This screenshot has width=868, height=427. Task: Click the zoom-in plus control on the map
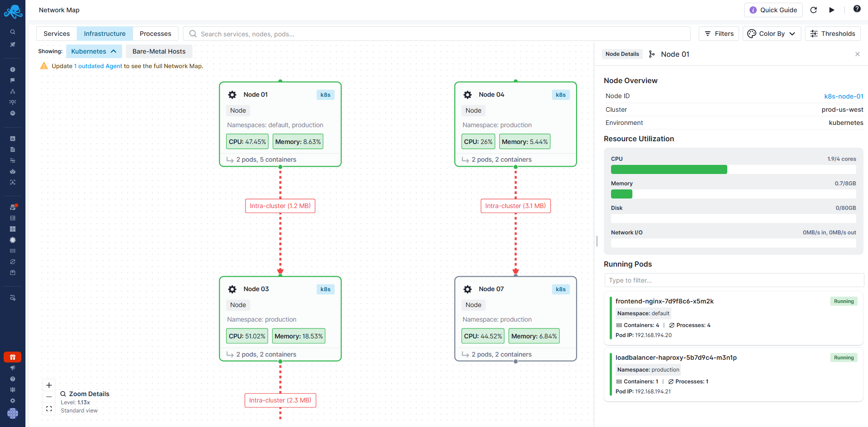49,385
